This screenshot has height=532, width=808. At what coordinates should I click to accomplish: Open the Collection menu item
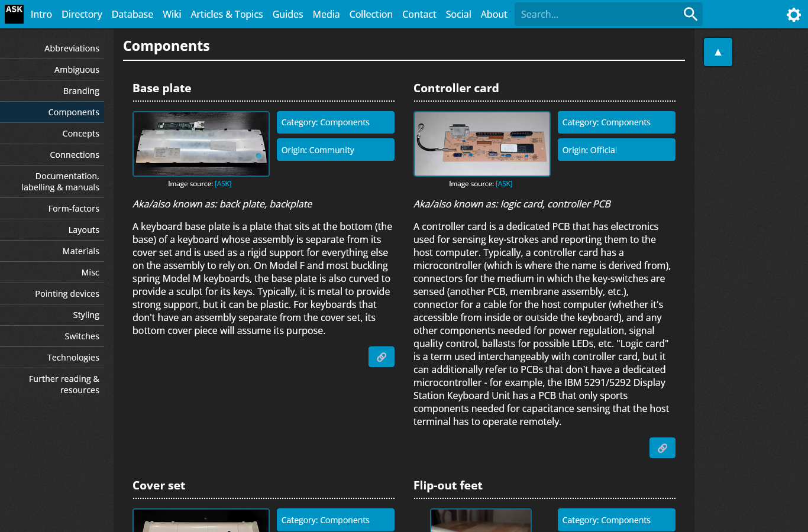coord(371,14)
